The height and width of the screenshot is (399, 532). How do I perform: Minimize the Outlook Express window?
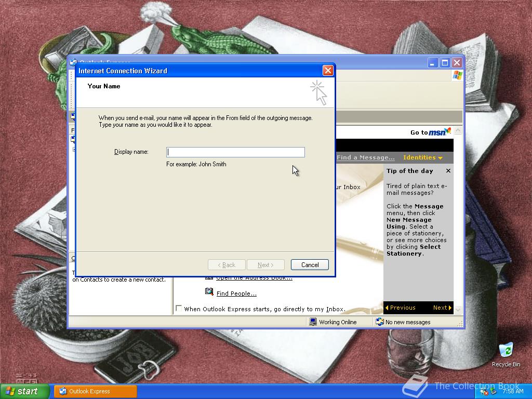433,63
